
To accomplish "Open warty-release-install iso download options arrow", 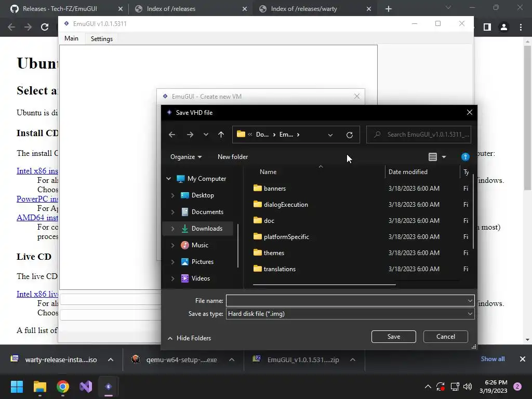I will point(111,360).
